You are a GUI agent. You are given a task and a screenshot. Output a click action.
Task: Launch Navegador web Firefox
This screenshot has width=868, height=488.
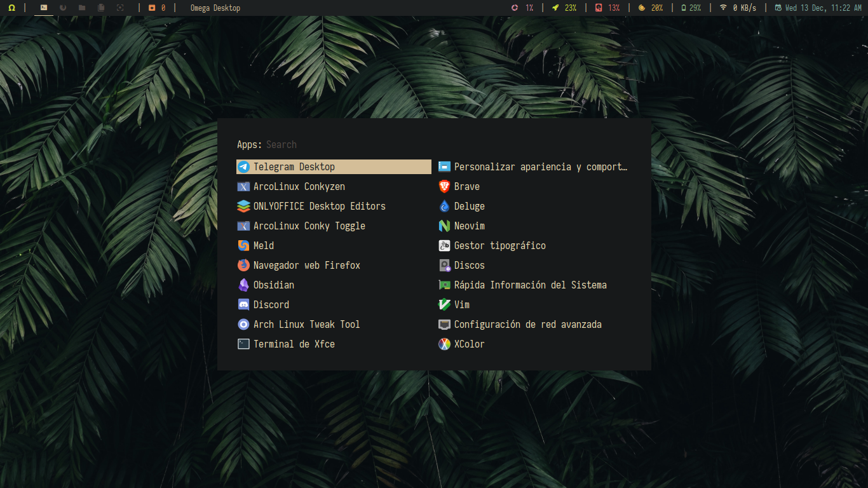[306, 265]
